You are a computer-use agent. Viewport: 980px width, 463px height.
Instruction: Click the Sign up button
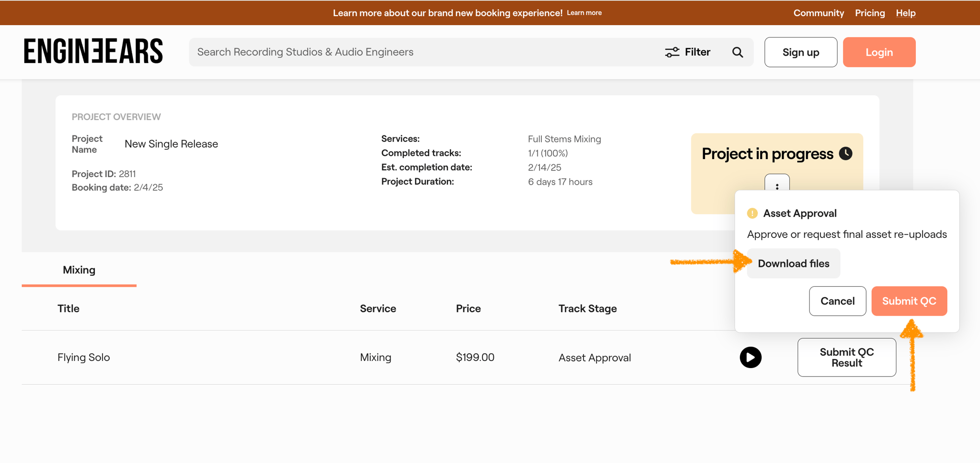801,52
